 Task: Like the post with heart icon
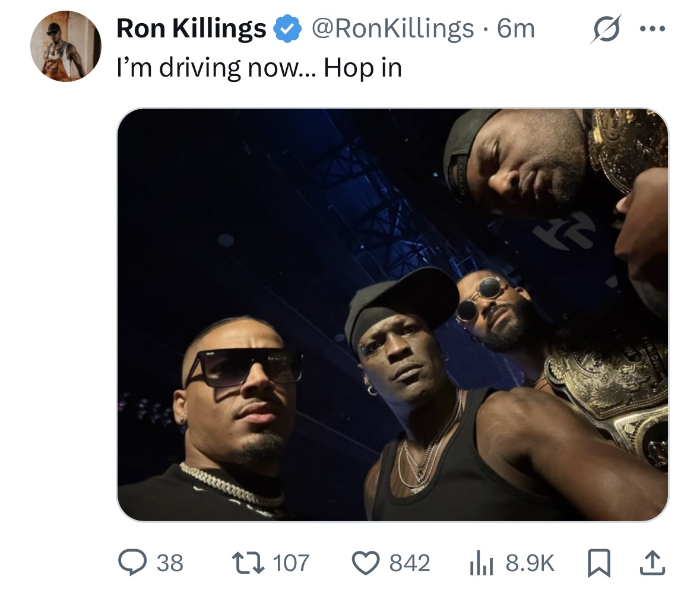point(366,563)
